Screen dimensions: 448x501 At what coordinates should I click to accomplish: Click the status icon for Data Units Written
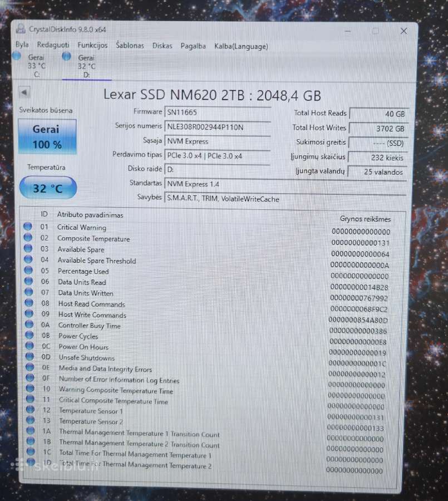coord(29,292)
